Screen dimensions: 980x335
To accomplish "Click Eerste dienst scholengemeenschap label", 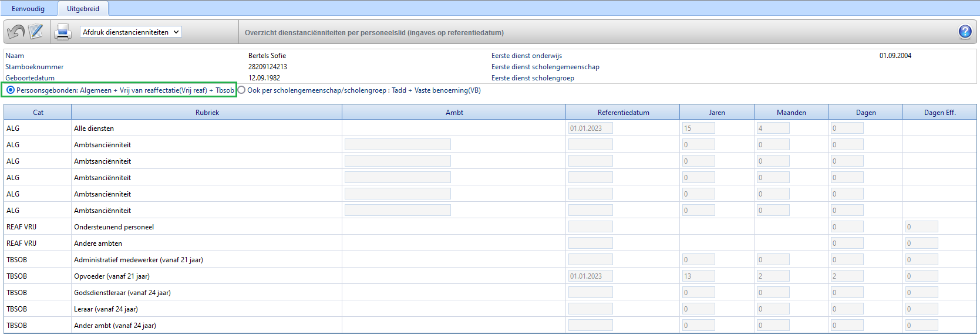I will 545,67.
